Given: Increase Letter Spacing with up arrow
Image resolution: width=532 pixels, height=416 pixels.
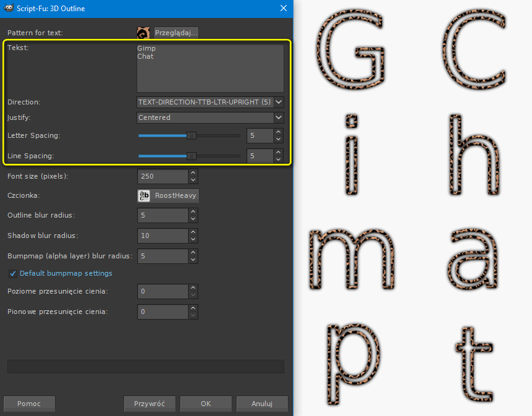Looking at the screenshot, I should pos(279,132).
